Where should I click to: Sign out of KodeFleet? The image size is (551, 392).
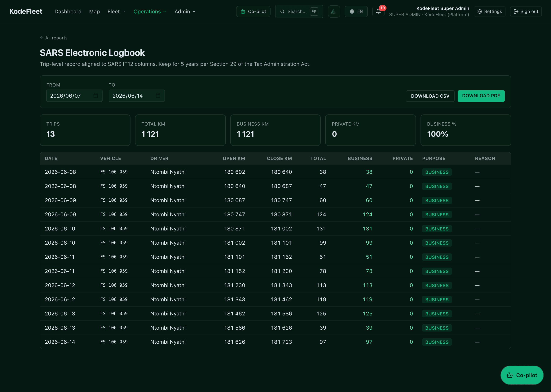coord(526,11)
